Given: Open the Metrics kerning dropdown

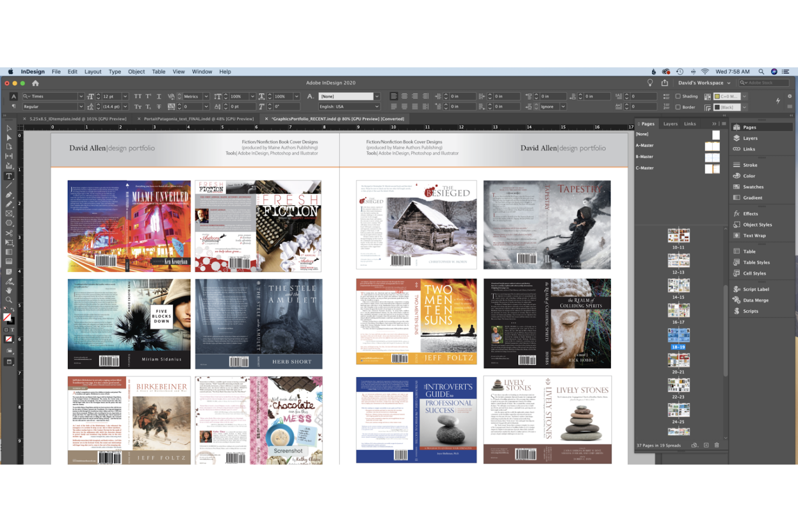Looking at the screenshot, I should coord(206,96).
